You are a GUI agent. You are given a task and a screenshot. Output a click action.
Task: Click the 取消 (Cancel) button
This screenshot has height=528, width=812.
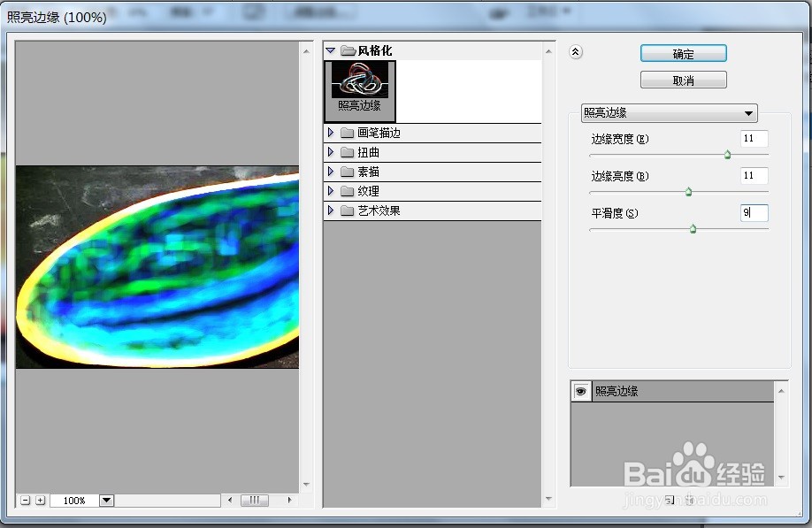tap(683, 80)
